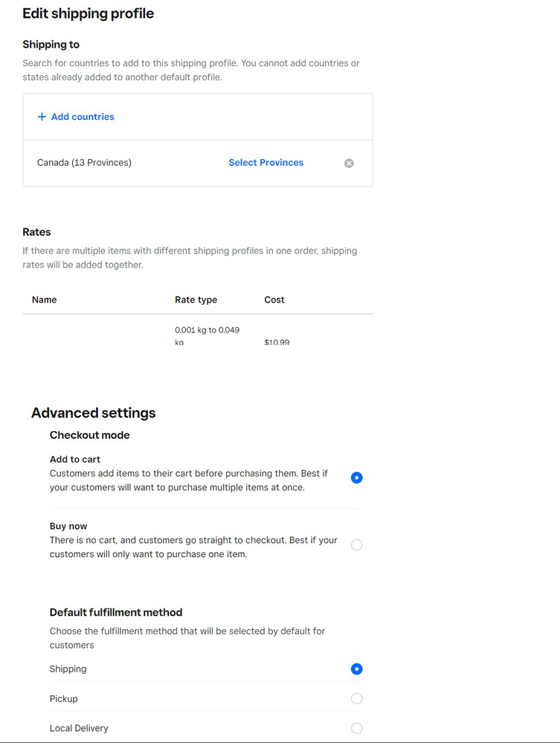560x743 pixels.
Task: Enable the Local Delivery radio button
Action: click(356, 728)
